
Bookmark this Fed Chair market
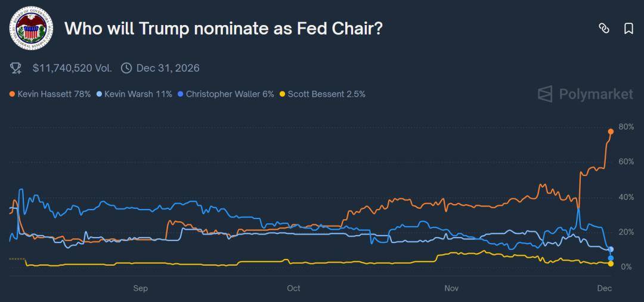click(628, 28)
